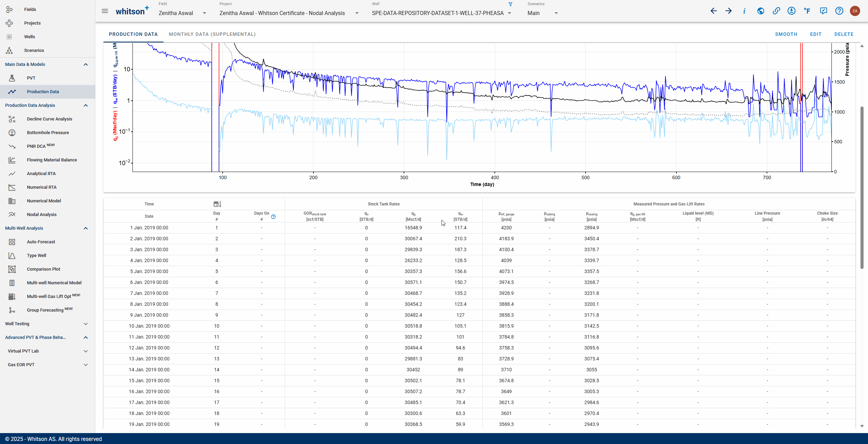This screenshot has height=444, width=868.
Task: Collapse the Multi-Well Analysis section
Action: click(x=86, y=228)
